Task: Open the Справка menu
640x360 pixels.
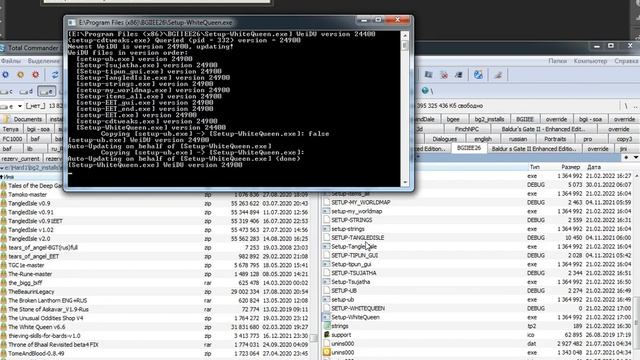Action: 626,61
